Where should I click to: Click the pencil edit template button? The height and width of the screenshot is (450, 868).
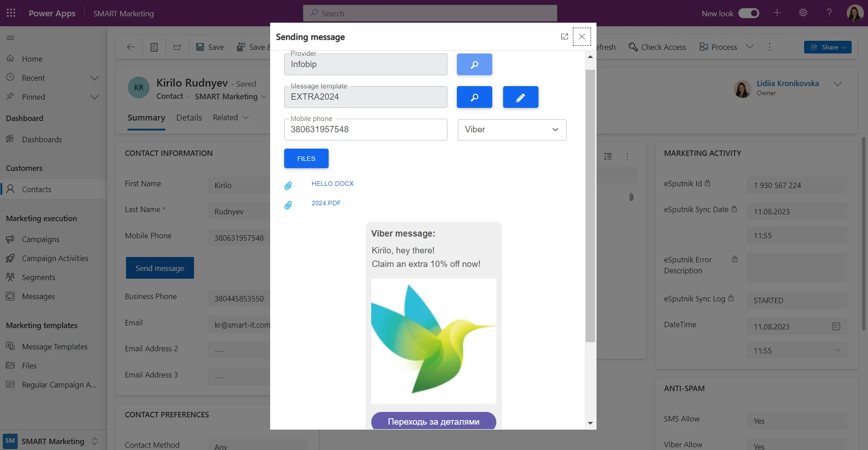520,97
